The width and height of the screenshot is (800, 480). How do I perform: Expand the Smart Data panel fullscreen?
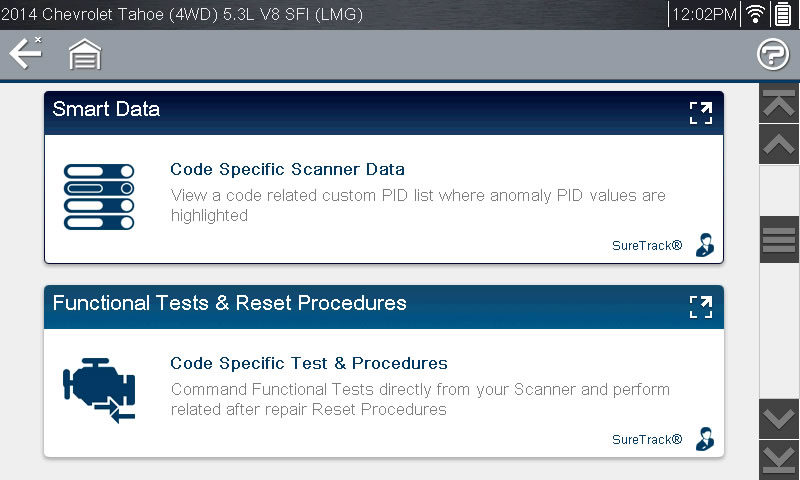click(x=700, y=112)
